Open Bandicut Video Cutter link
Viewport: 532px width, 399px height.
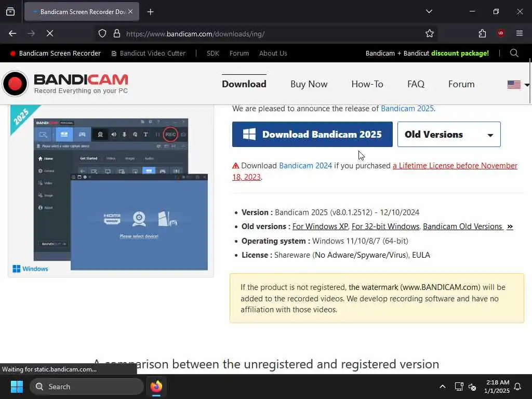(149, 54)
